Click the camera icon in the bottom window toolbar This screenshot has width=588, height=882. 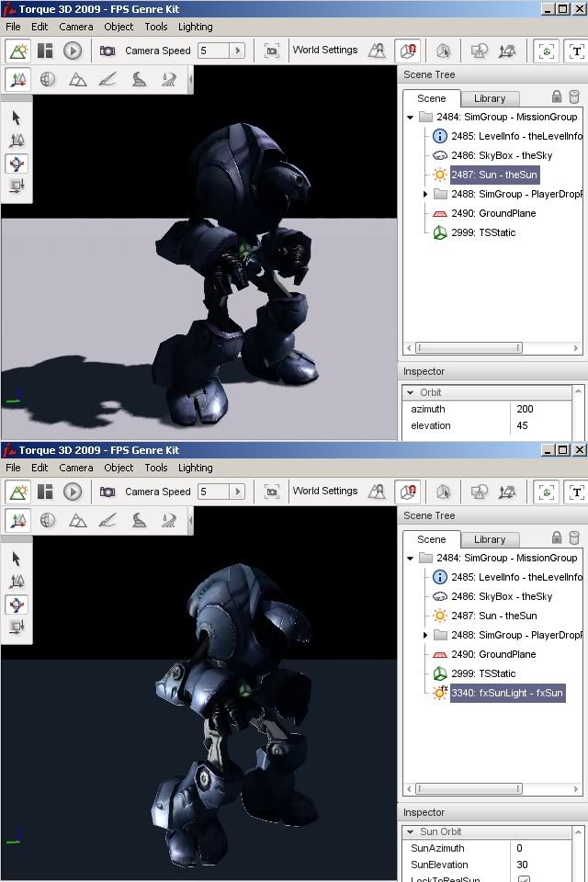(x=107, y=492)
